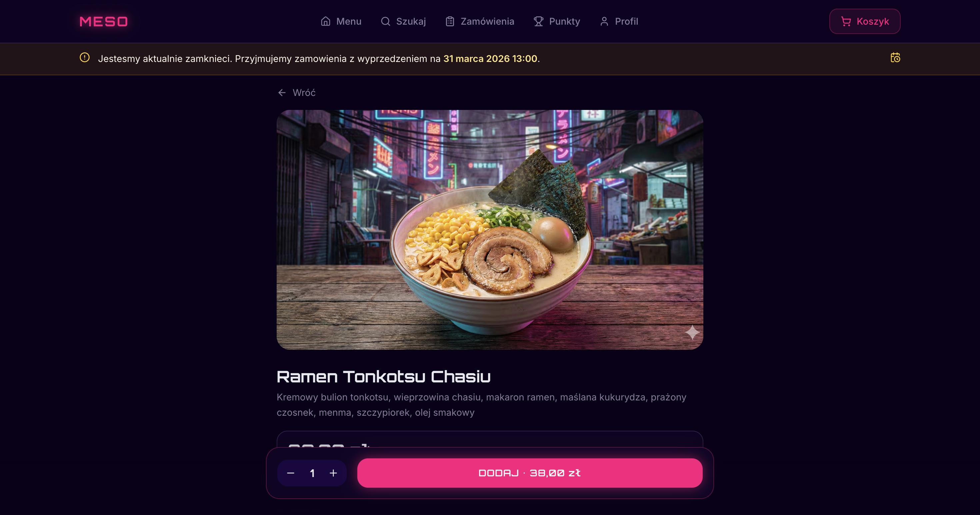Open the calendar clock schedule icon
980x515 pixels.
click(895, 58)
